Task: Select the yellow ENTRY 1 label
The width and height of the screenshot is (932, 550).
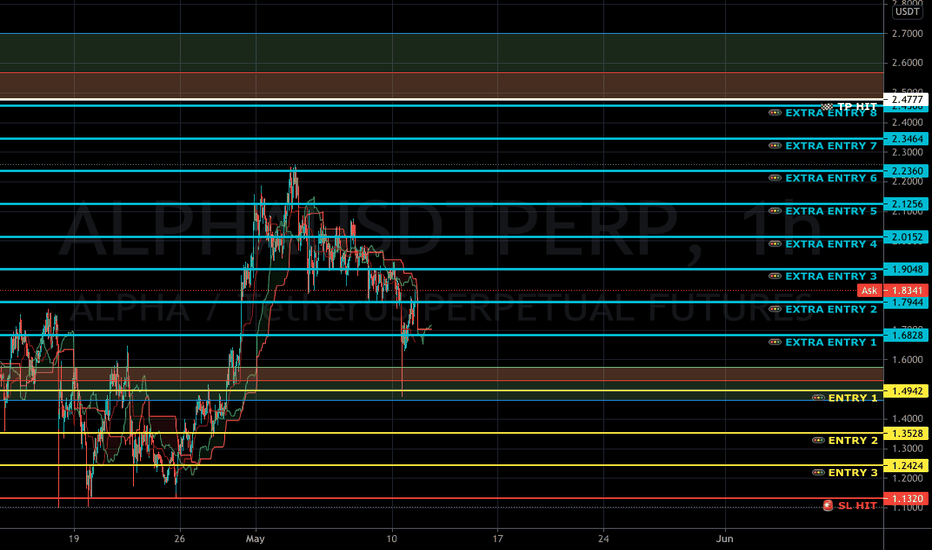Action: [x=853, y=398]
